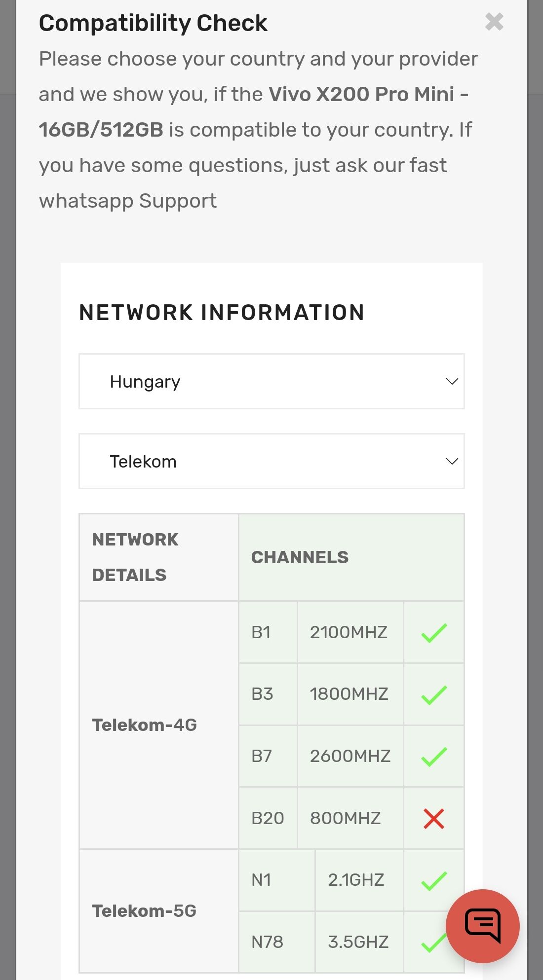Screen dimensions: 543x980
Task: Click the N78 band cell
Action: (277, 942)
